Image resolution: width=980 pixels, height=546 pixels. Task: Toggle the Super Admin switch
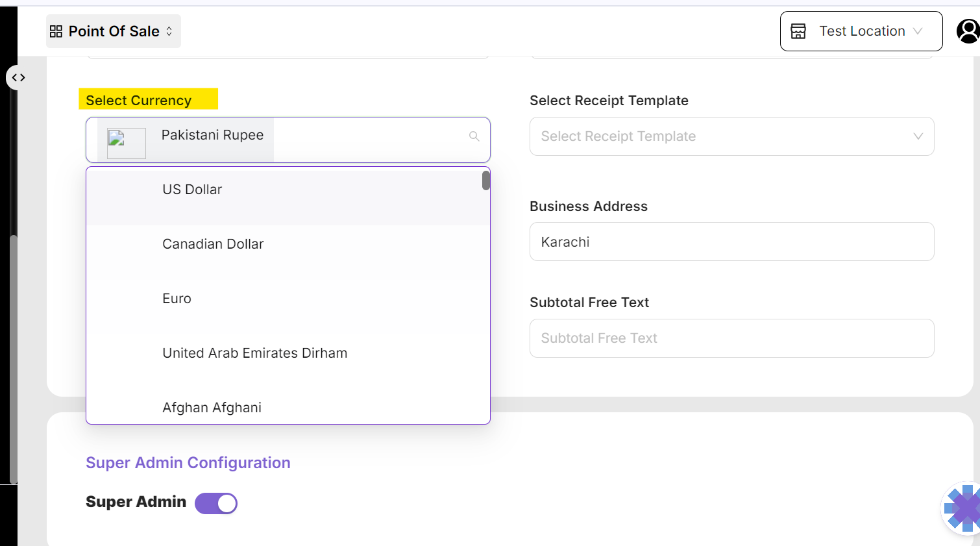coord(216,503)
